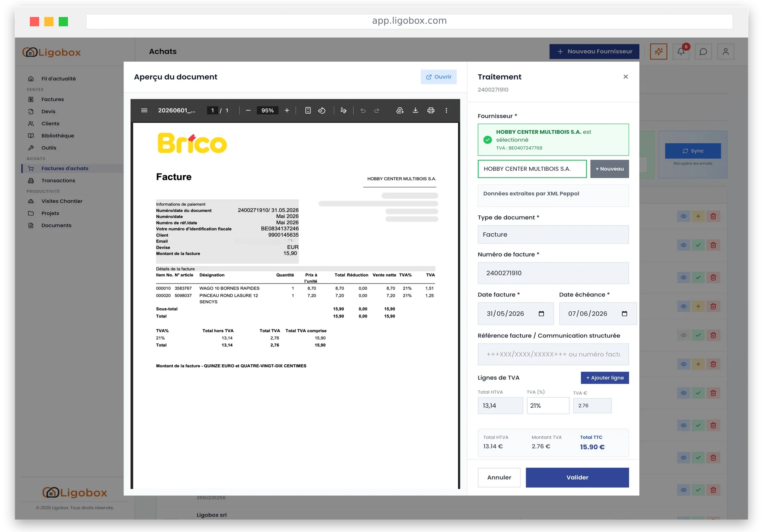The height and width of the screenshot is (532, 762).
Task: Click the Ouvrir button to open the document
Action: (439, 77)
